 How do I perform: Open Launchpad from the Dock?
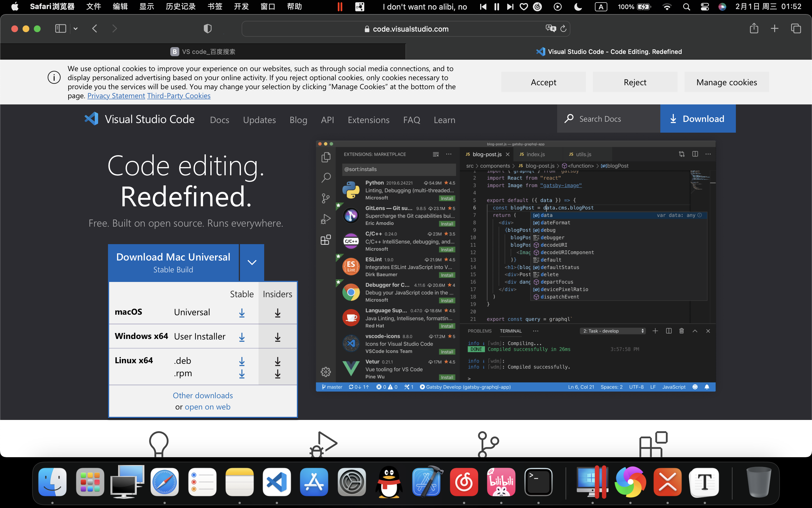[x=90, y=482]
